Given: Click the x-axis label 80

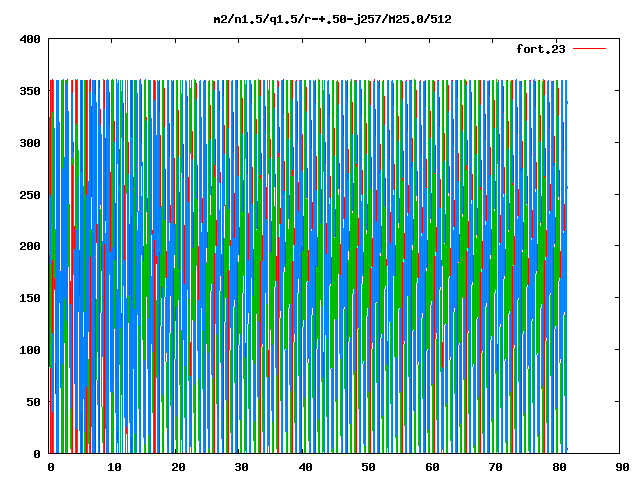Looking at the screenshot, I should (x=559, y=467).
